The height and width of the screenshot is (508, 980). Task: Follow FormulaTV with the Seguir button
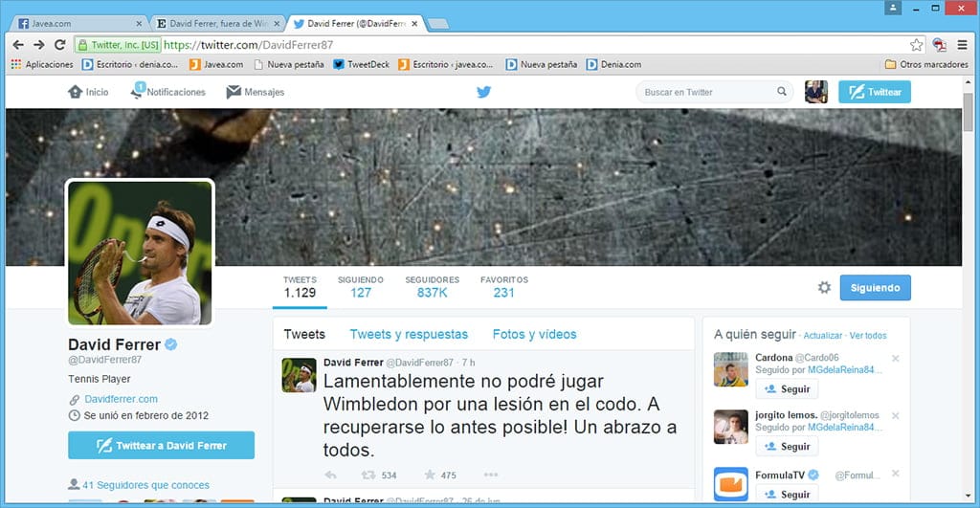(x=787, y=495)
